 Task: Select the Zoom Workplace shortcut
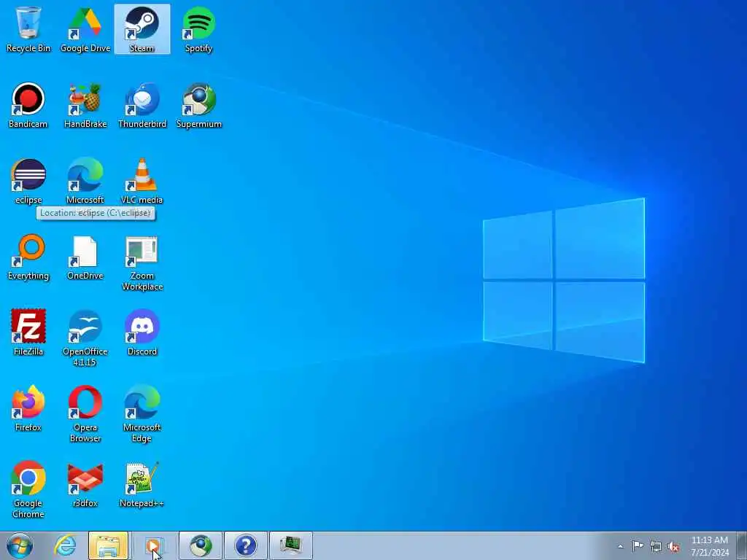[142, 262]
